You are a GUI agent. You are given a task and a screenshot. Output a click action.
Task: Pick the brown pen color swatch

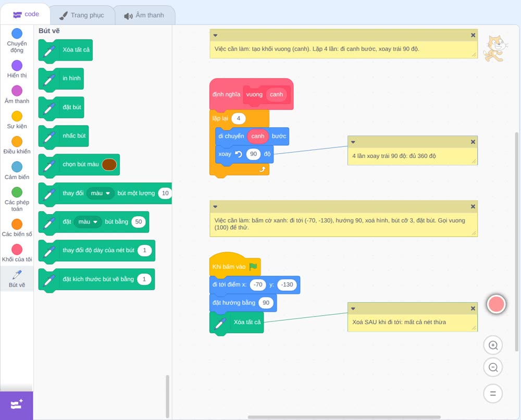(x=109, y=165)
